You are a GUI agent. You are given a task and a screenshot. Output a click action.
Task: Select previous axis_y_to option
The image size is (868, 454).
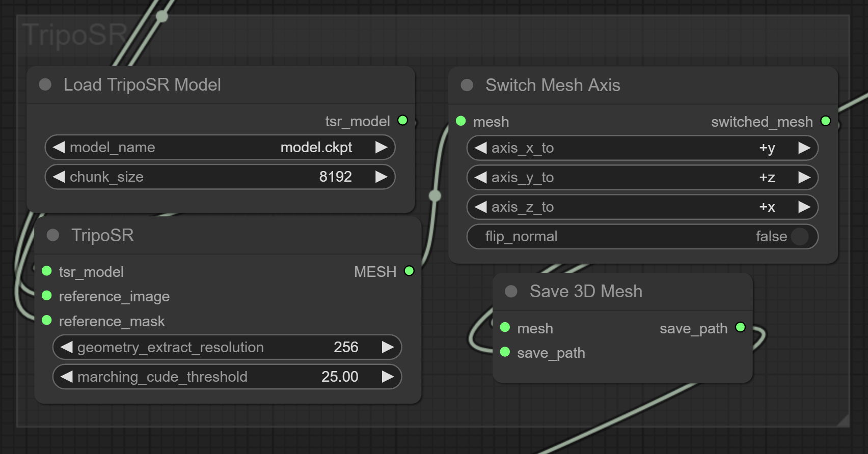point(480,177)
